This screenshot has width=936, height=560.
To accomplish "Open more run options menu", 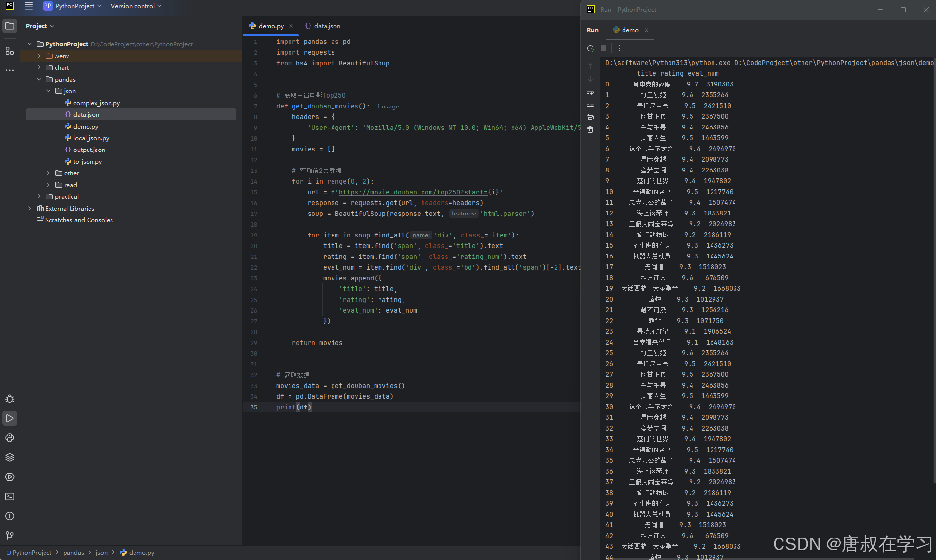I will tap(620, 48).
